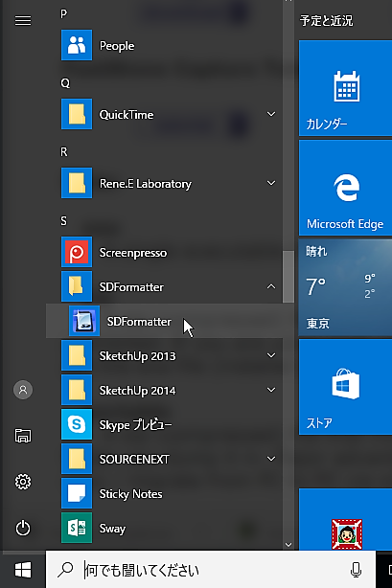The height and width of the screenshot is (588, 392).
Task: Expand the SOURCENEXT chevron
Action: pyautogui.click(x=271, y=459)
